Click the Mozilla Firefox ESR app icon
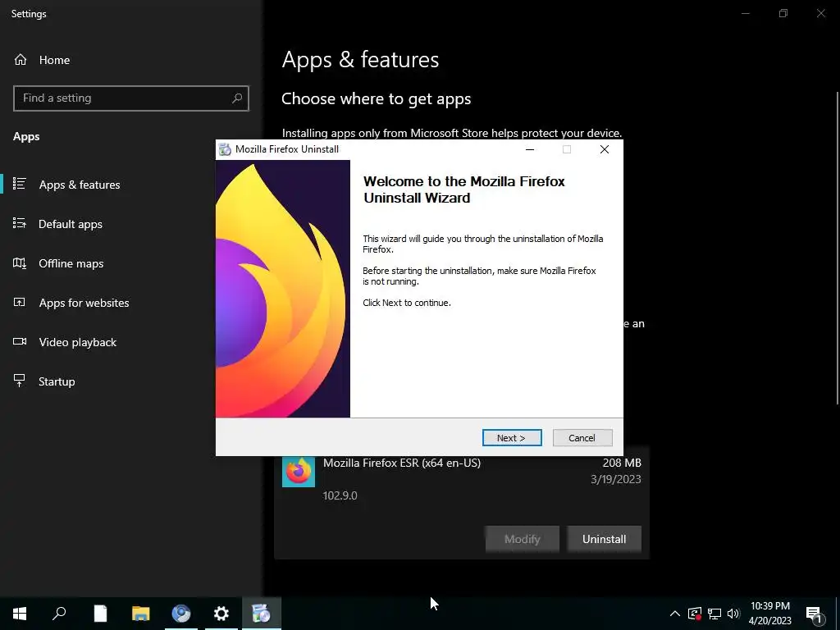This screenshot has height=630, width=840. point(299,472)
